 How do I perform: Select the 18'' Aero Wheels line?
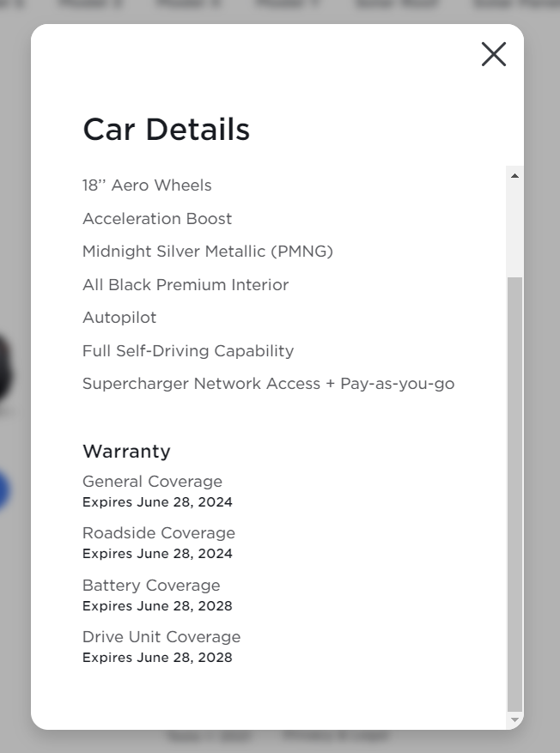coord(147,185)
